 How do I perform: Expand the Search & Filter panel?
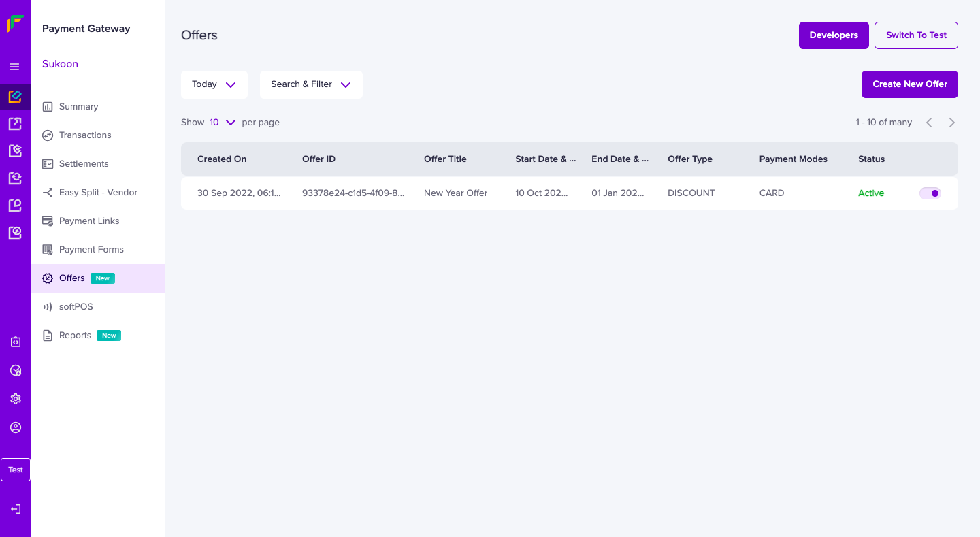(x=311, y=84)
